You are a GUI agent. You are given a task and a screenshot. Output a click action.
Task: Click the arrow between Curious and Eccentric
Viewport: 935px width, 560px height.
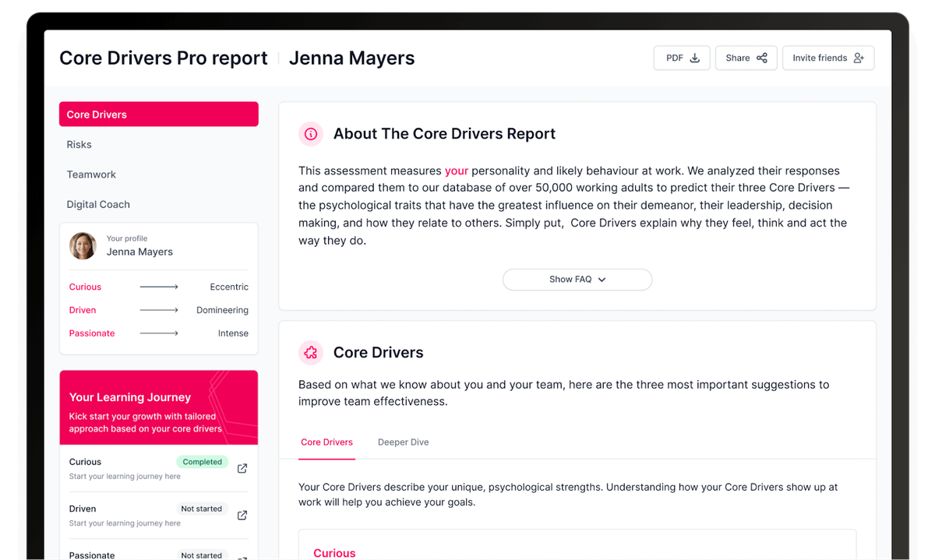click(x=159, y=287)
